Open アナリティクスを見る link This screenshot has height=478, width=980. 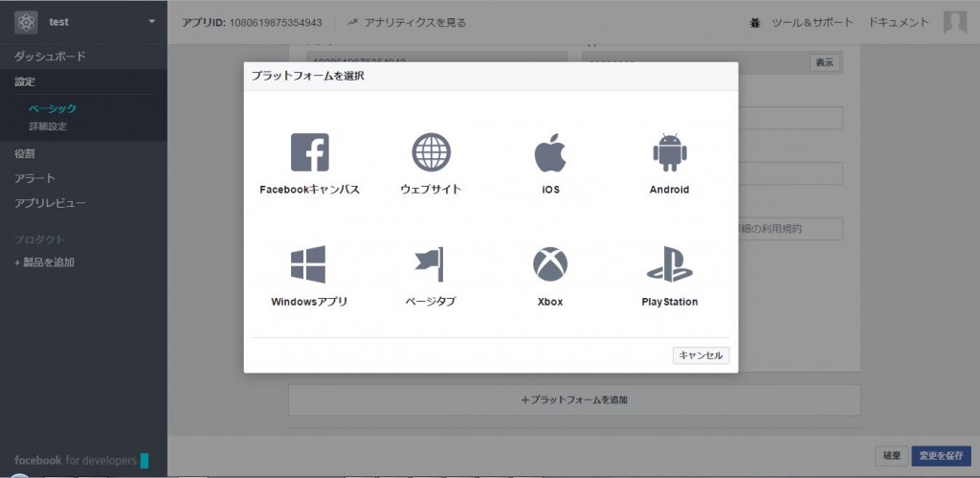click(415, 23)
